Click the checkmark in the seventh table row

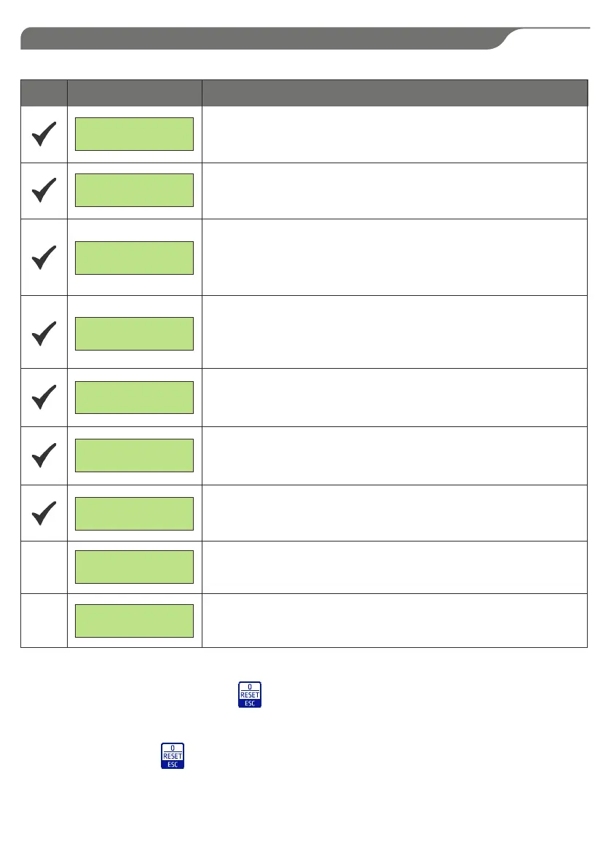44,513
